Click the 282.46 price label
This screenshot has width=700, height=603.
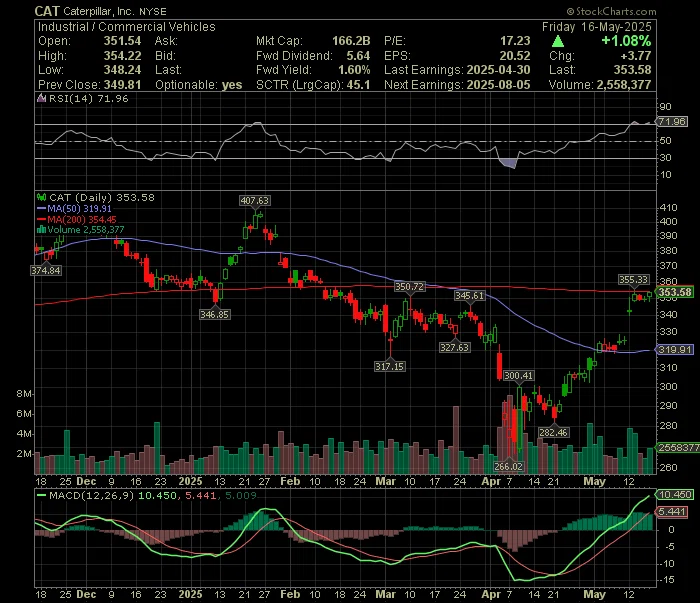pos(553,432)
